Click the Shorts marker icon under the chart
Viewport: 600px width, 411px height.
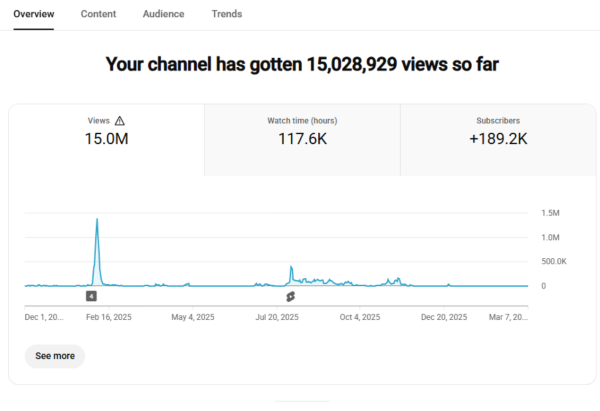(290, 296)
